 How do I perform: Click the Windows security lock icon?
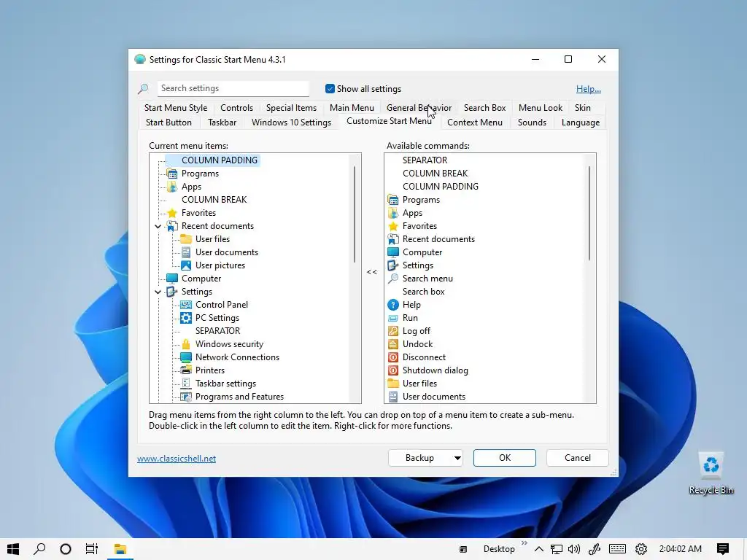click(186, 344)
